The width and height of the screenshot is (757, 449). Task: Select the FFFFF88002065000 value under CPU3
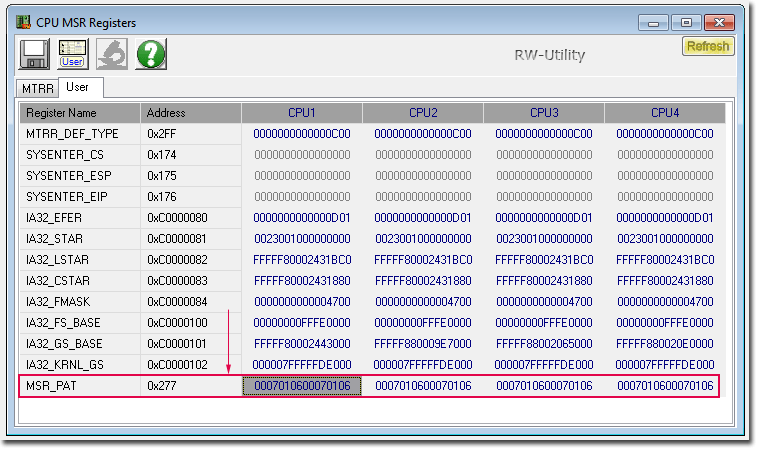(x=544, y=344)
